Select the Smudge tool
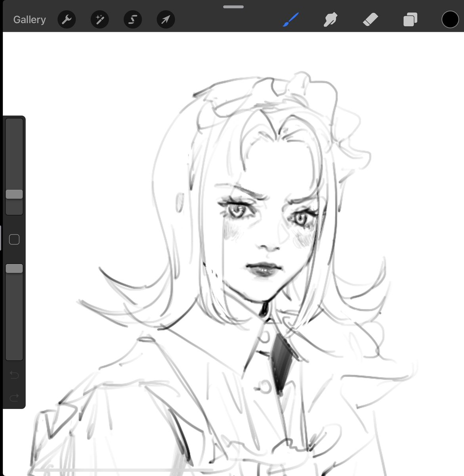 tap(330, 19)
